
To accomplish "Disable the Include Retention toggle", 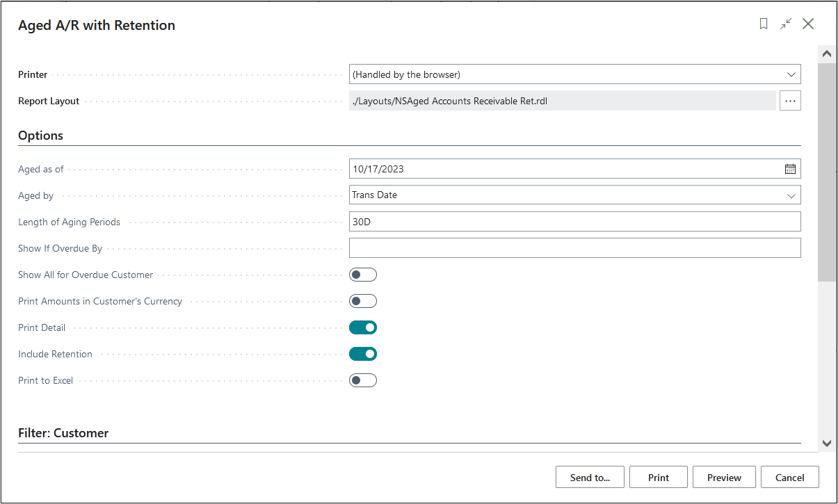I will [362, 354].
